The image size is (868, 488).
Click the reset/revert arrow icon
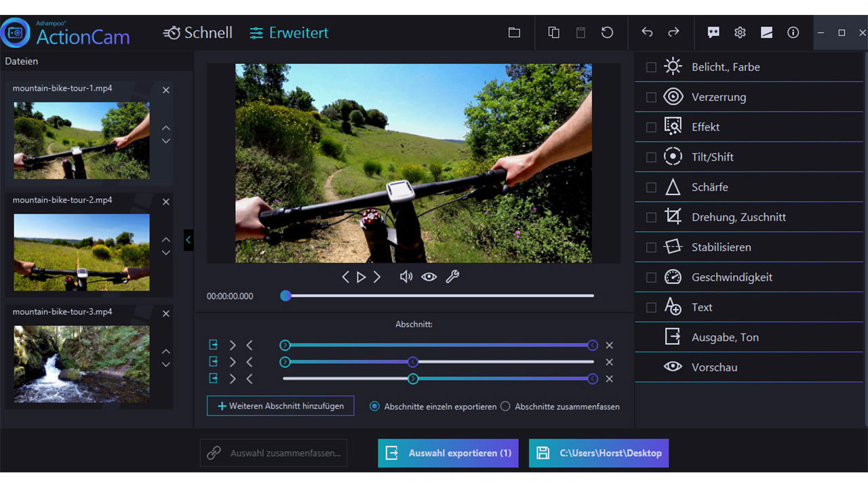tap(607, 33)
